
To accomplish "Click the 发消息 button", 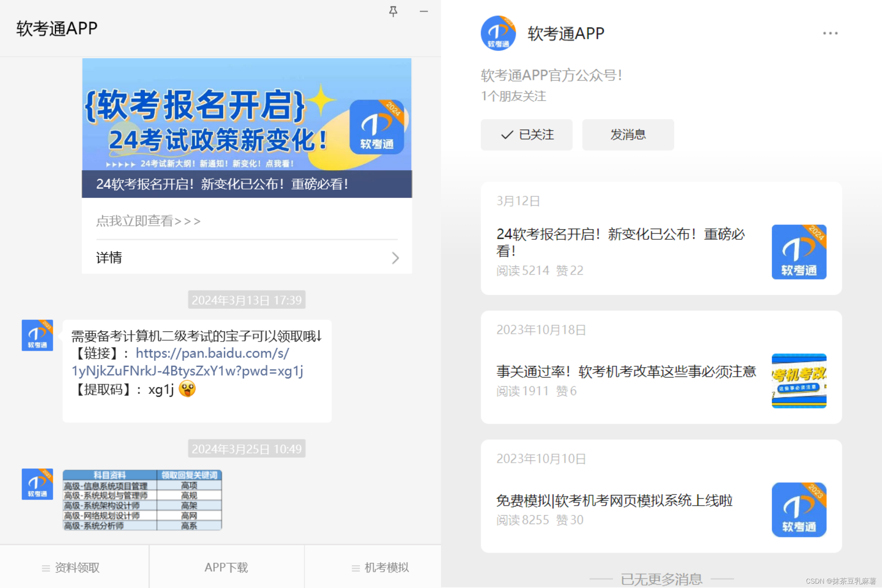I will (628, 135).
